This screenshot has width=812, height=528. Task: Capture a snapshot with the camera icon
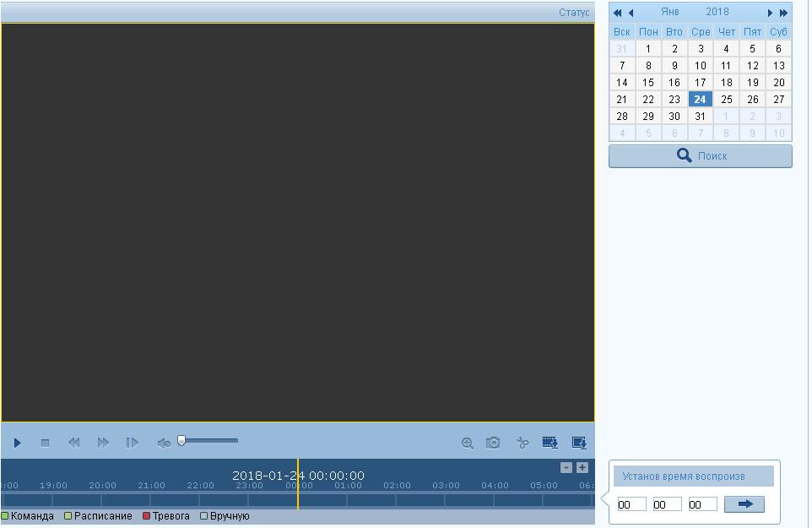(493, 443)
